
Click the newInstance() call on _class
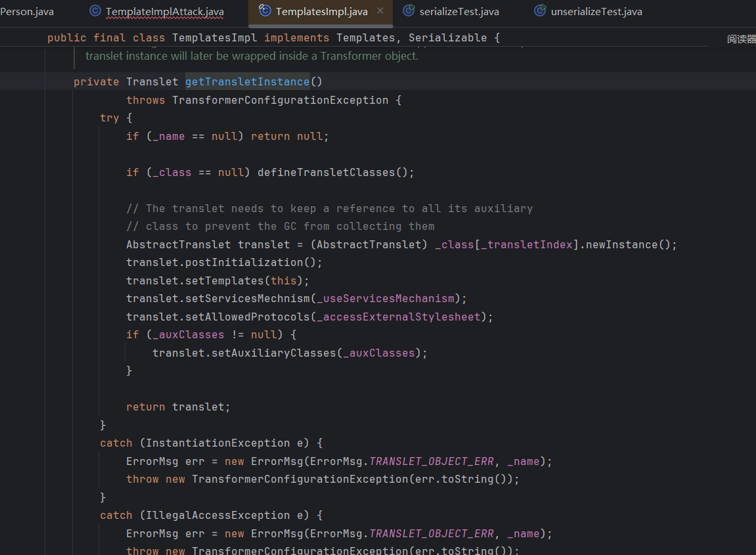point(631,245)
